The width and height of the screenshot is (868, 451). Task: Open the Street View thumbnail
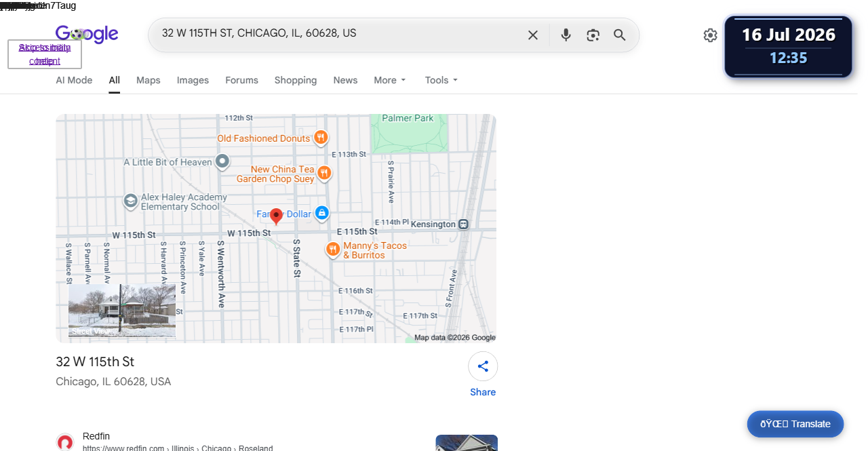pos(122,311)
